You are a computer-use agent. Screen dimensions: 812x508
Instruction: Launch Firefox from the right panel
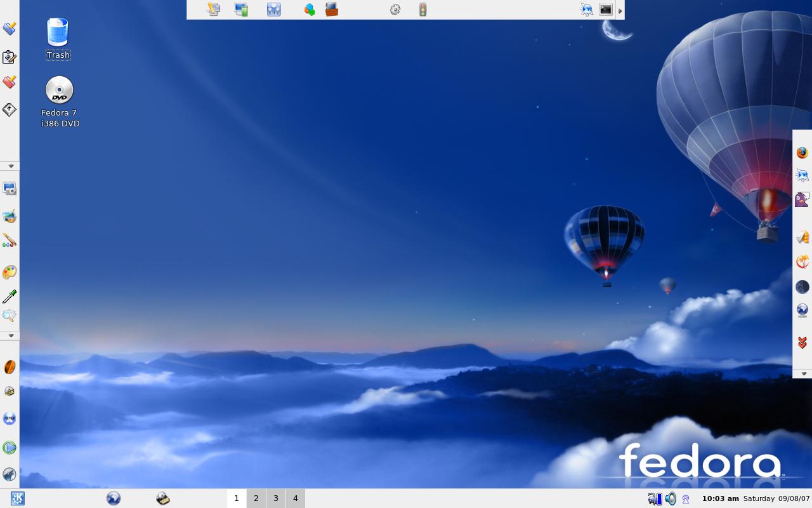tap(802, 153)
